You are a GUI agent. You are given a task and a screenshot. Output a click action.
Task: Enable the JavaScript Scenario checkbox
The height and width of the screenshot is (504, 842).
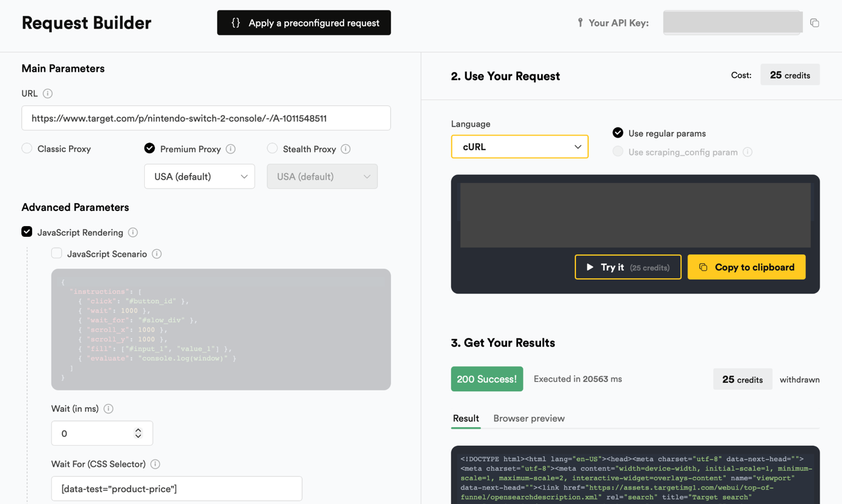(57, 253)
